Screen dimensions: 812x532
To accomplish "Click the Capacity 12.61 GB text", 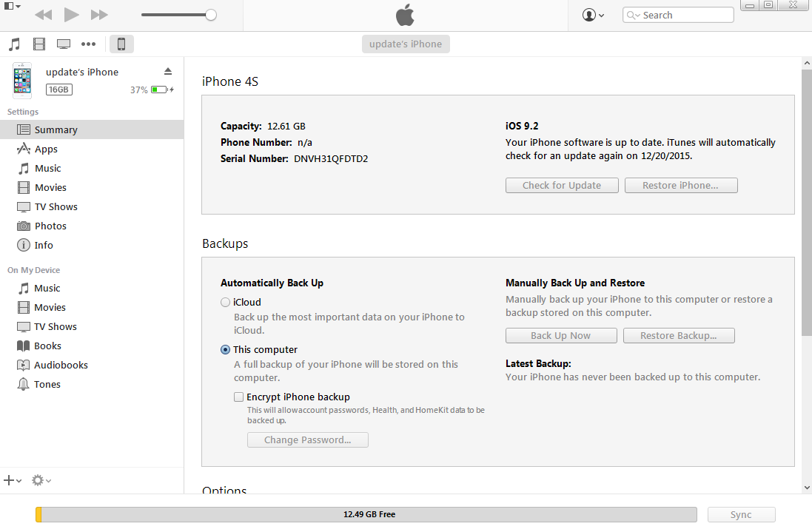I will click(263, 127).
